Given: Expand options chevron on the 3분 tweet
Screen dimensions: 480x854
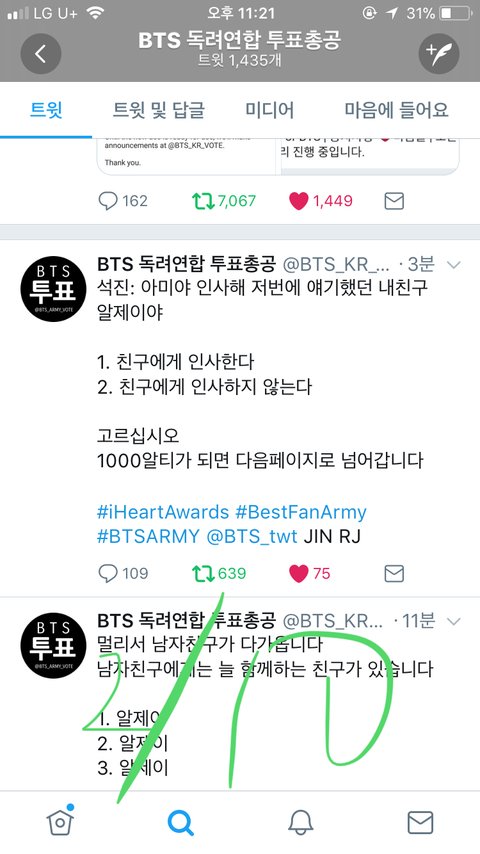Looking at the screenshot, I should pyautogui.click(x=453, y=265).
